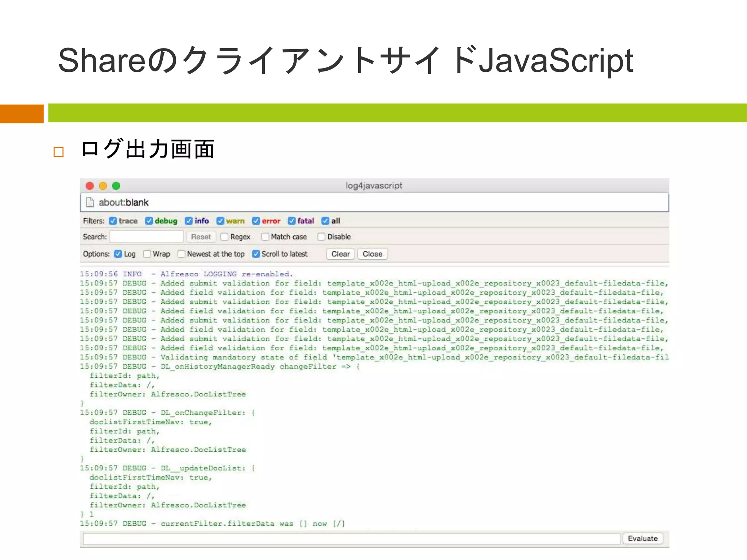Select the 'currentFilter.filterData was [] now [/]' line
747x560 pixels.
click(x=213, y=524)
